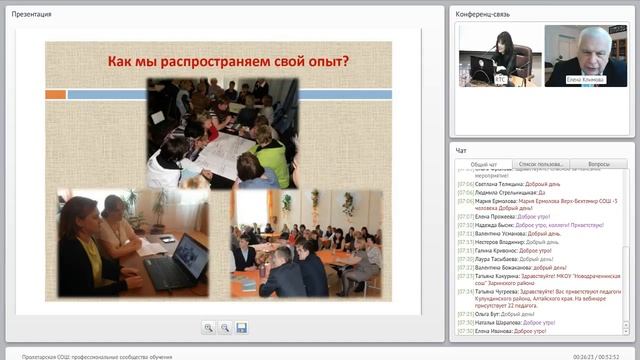Screen dimensions: 640x360
Task: Zoom in on the presentation slide
Action: click(x=209, y=328)
